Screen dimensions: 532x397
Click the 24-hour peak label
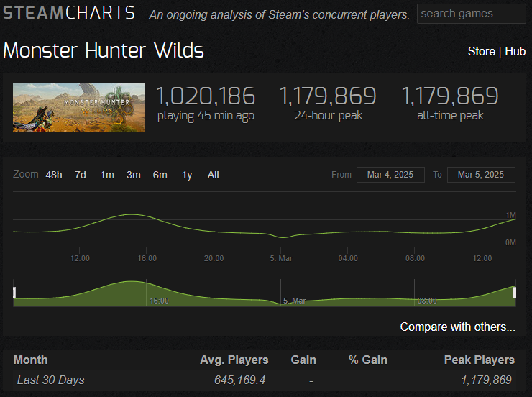[328, 116]
